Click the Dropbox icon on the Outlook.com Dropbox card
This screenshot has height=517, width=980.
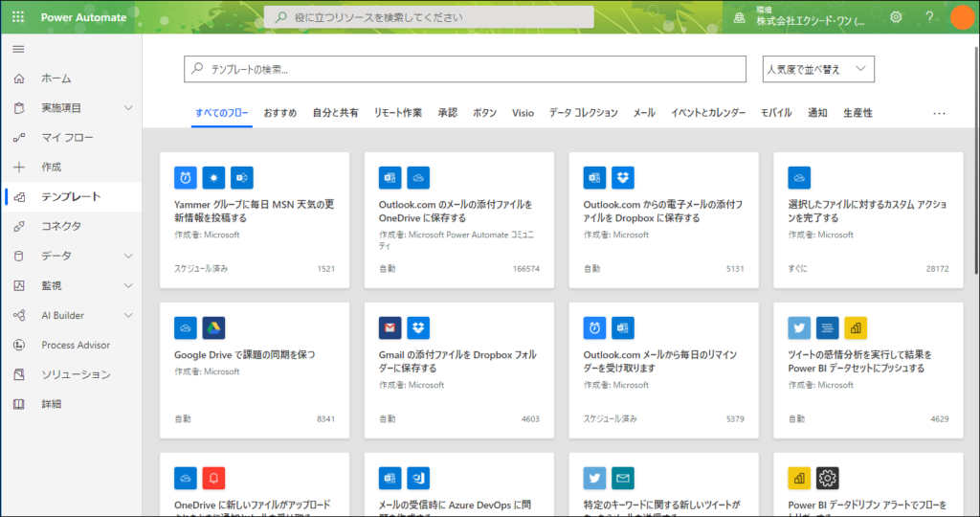[622, 177]
